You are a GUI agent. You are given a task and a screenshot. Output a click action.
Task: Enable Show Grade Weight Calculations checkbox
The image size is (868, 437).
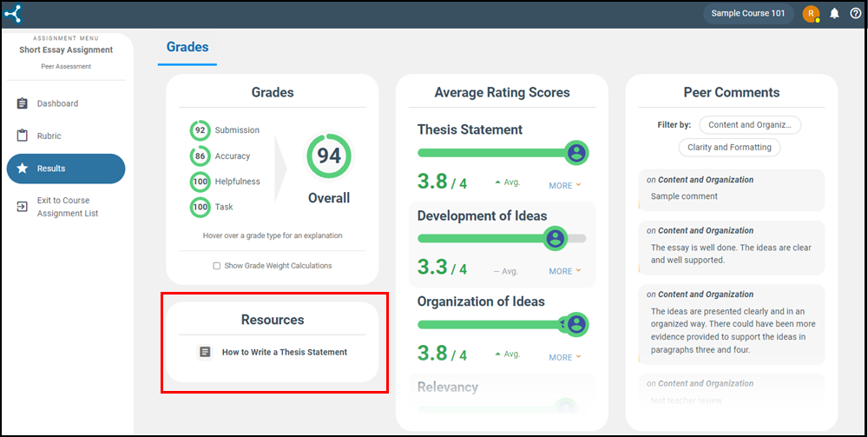tap(217, 266)
